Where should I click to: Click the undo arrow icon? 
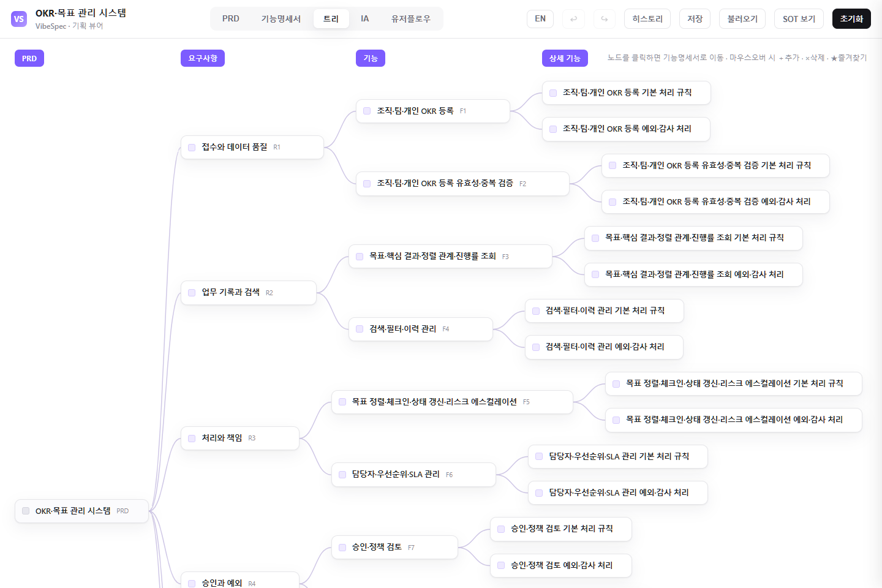click(x=573, y=19)
